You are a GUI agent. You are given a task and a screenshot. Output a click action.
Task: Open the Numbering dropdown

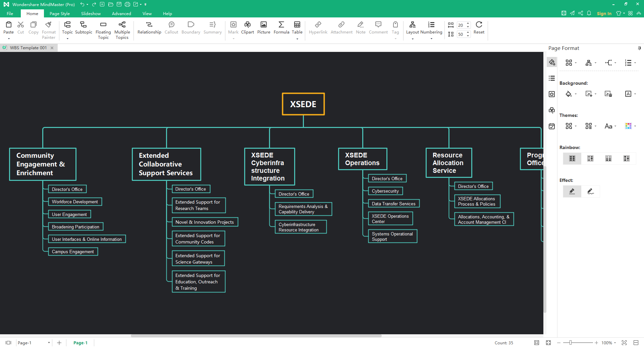pos(431,30)
